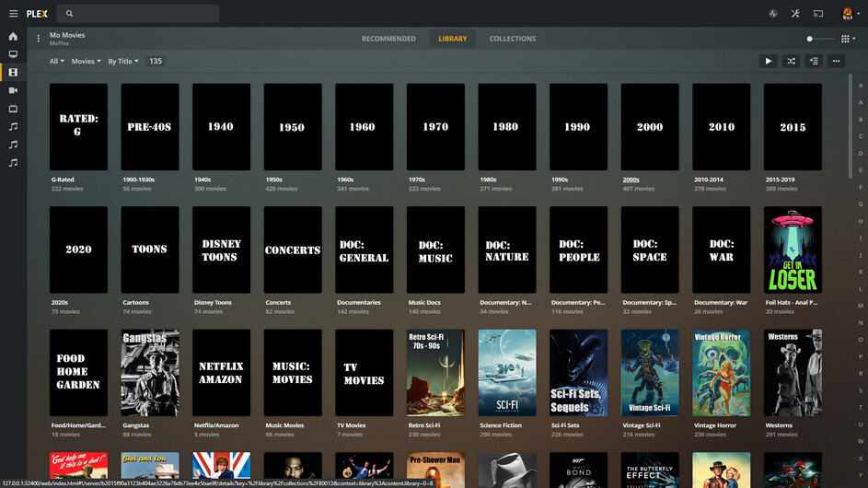868x488 pixels.
Task: Click the Play all button
Action: click(769, 61)
